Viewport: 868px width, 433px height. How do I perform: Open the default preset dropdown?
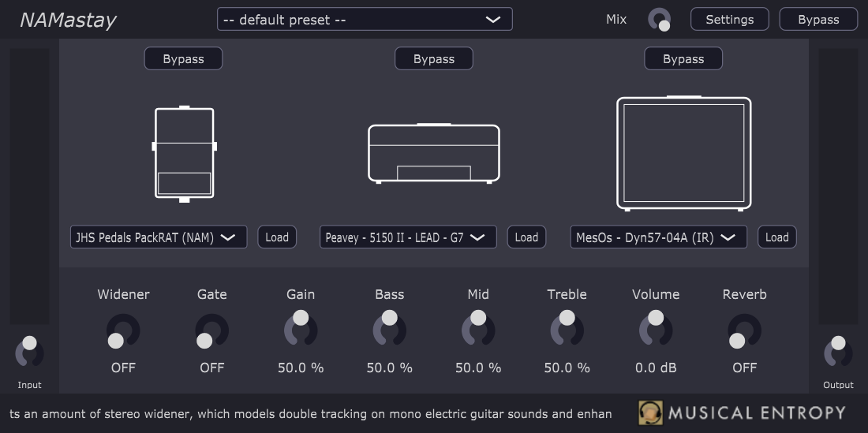pos(365,20)
